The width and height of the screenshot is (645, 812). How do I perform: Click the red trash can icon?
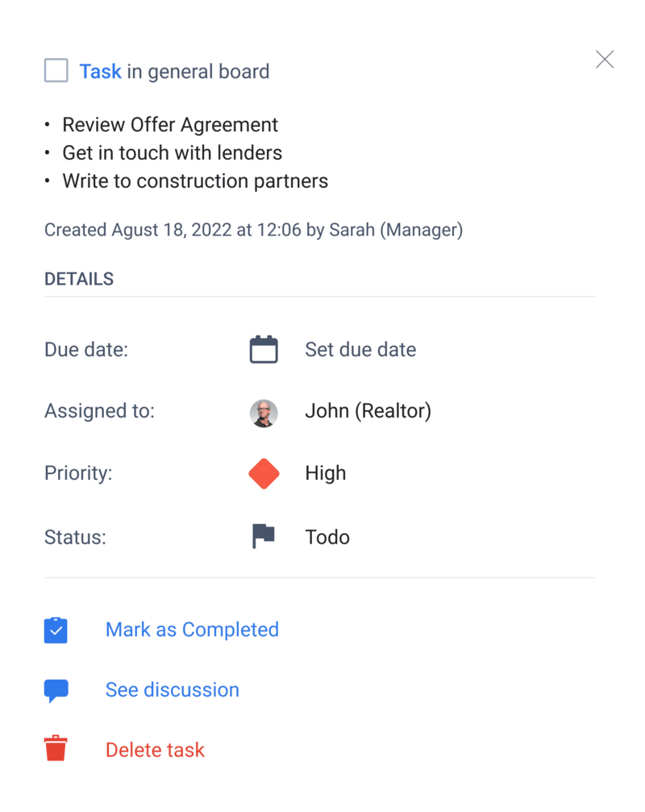(56, 749)
